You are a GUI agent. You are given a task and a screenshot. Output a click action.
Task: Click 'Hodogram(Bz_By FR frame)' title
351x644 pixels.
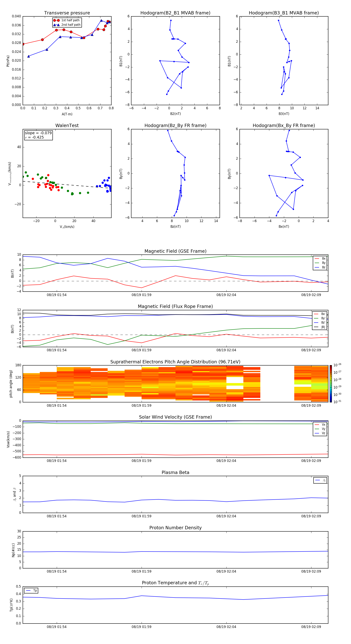tap(175, 125)
